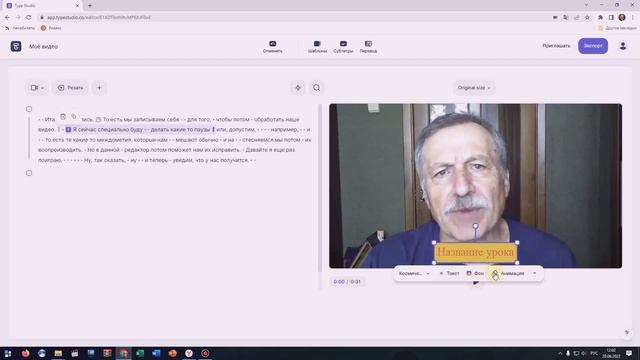Open the Templates (Шаблоны) tool
This screenshot has height=360, width=640.
(x=317, y=47)
